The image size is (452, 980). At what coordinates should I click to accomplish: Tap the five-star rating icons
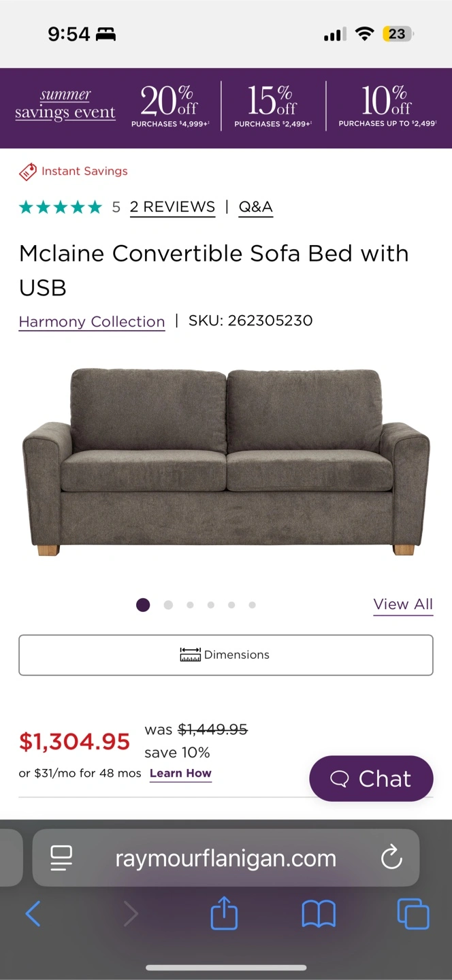[x=61, y=207]
